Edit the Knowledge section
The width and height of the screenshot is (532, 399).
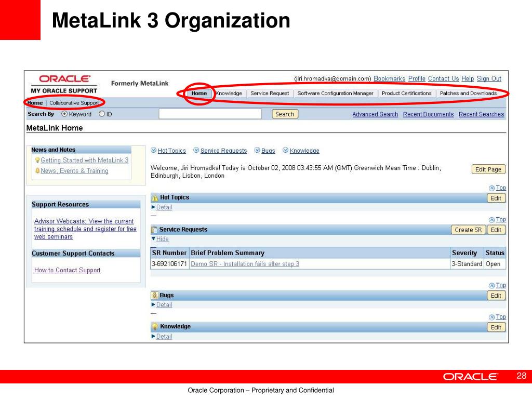click(x=496, y=327)
